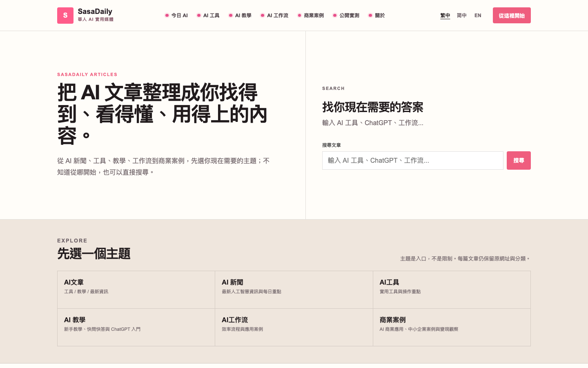Go to AI 工具 in navigation

pyautogui.click(x=208, y=16)
